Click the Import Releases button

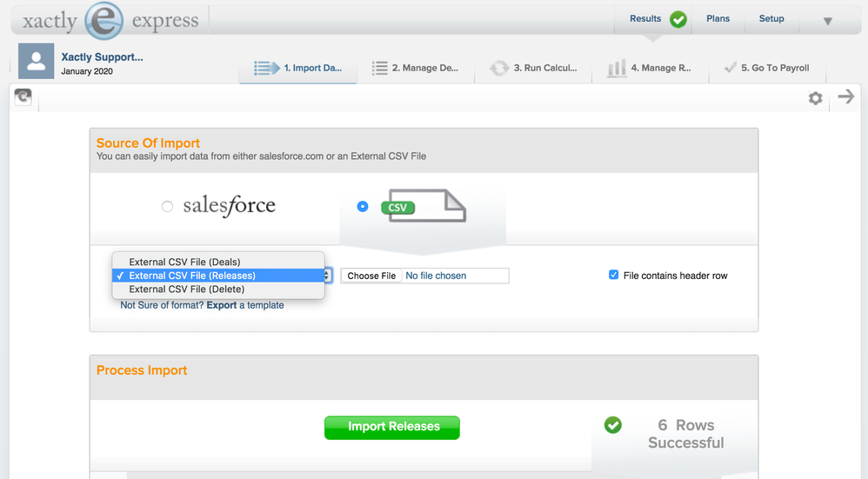tap(392, 428)
